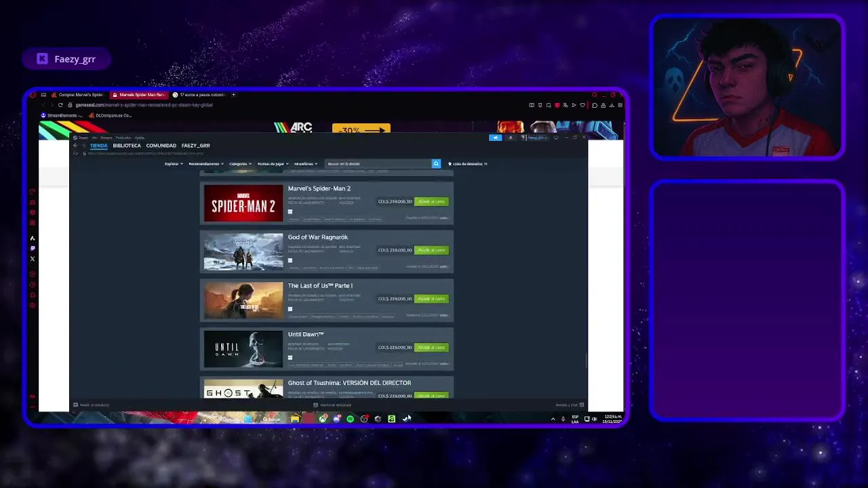Open Discord from the taskbar
This screenshot has width=868, height=488.
[x=337, y=419]
